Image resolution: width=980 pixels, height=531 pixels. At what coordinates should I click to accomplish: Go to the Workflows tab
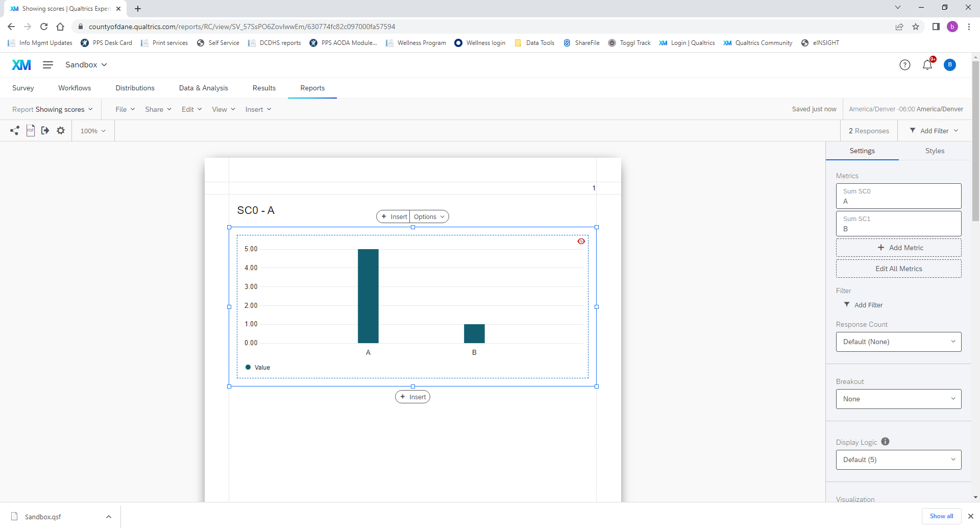click(75, 88)
